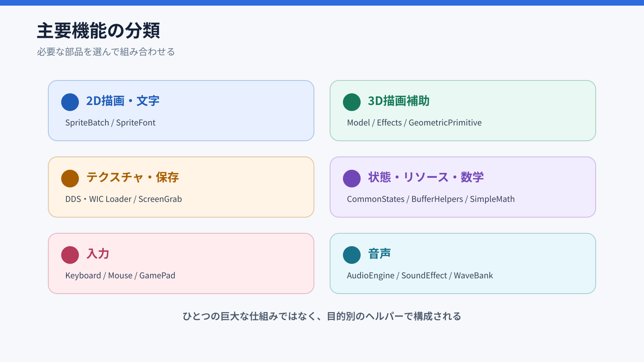Select the slide title 主要機能の分類
Screen dimensions: 644x362
pyautogui.click(x=99, y=31)
